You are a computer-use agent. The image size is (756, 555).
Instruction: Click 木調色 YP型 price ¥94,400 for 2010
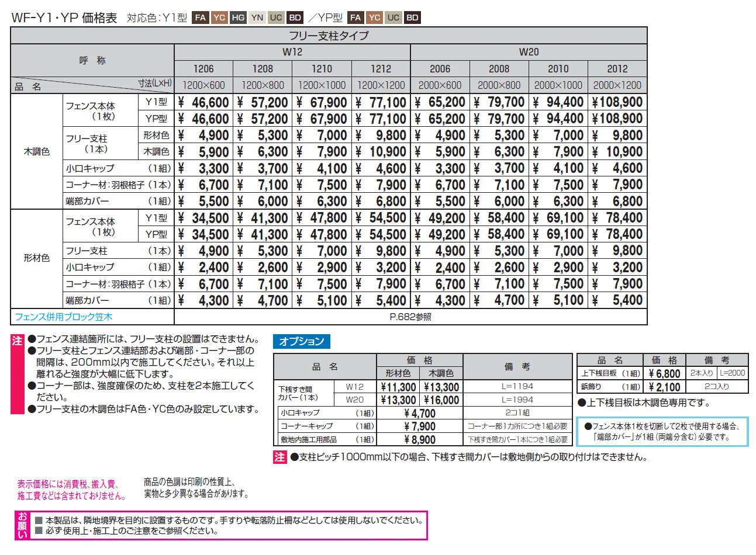click(x=558, y=119)
